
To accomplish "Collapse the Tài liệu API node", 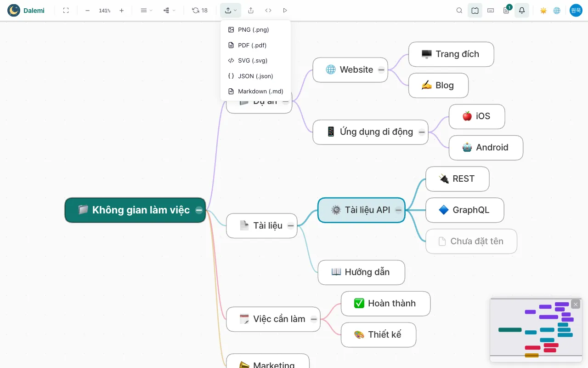I will point(398,210).
